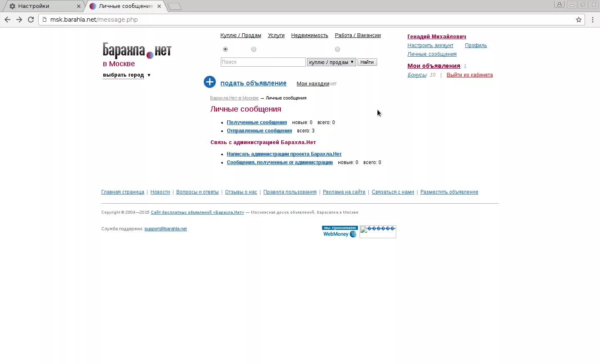Open Отправленные сообщения
This screenshot has width=600, height=364.
[259, 131]
